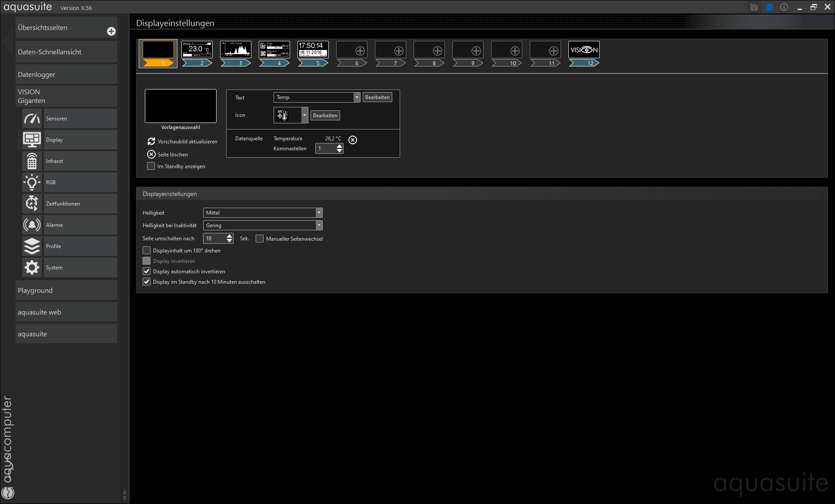
Task: Expand Helligkeit bei Inaktivität dropdown
Action: 319,225
